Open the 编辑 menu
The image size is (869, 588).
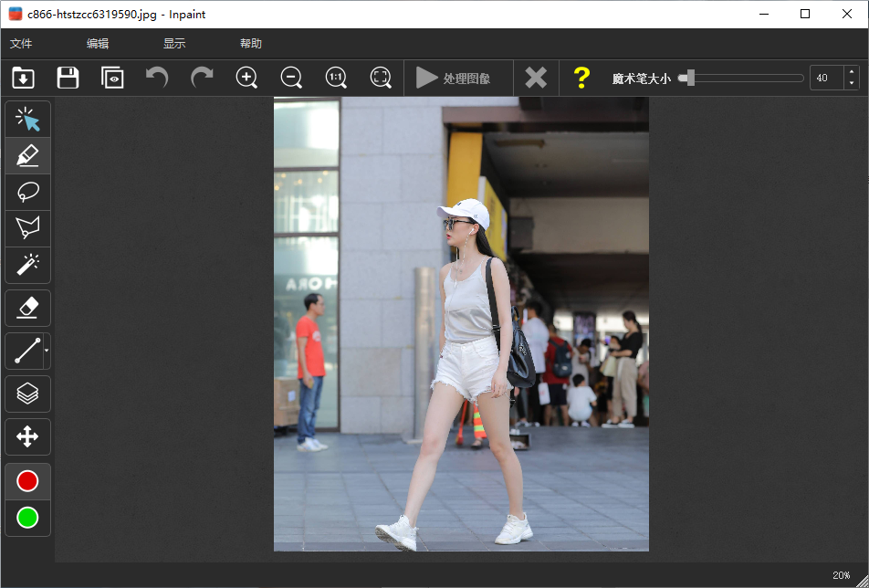[98, 43]
